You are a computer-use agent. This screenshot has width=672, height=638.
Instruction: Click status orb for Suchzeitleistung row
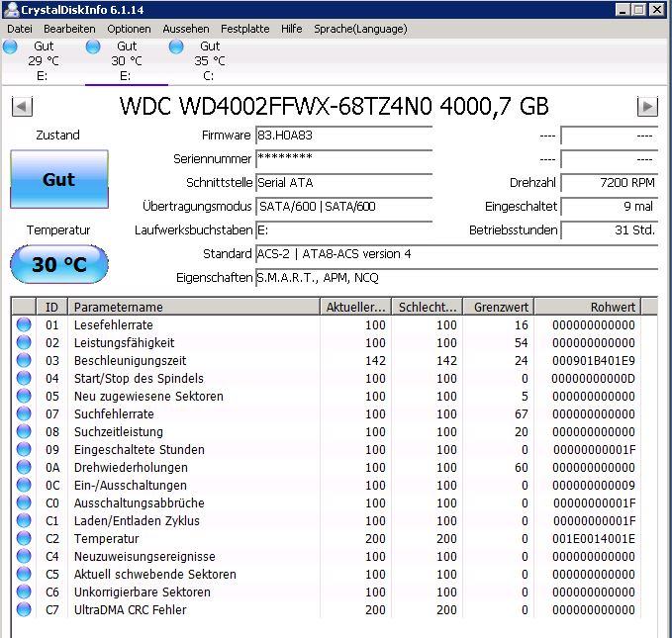coord(24,431)
